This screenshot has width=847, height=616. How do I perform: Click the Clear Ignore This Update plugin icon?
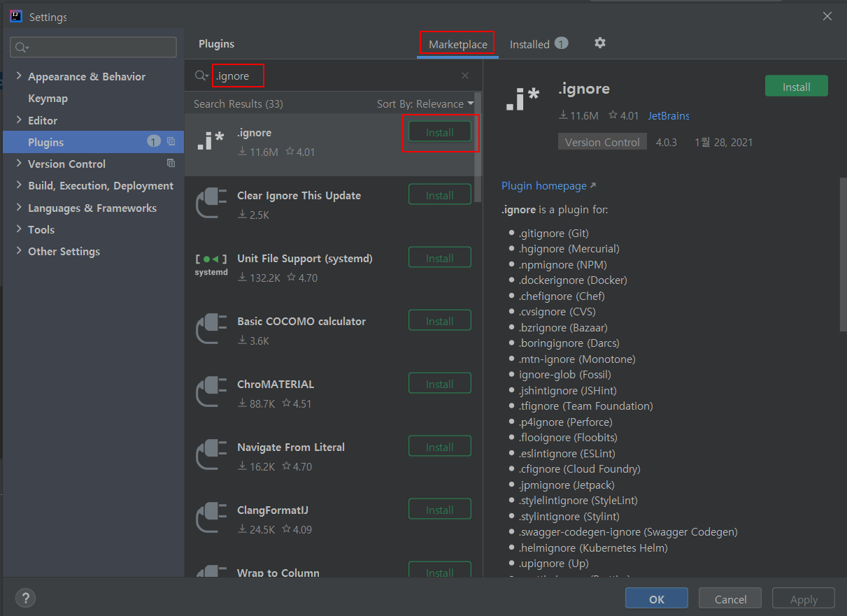point(211,204)
